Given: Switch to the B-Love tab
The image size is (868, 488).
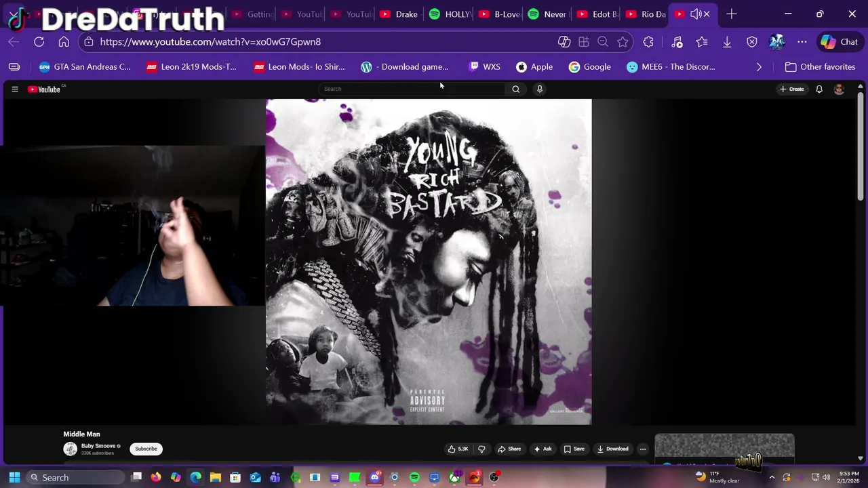Looking at the screenshot, I should point(500,14).
